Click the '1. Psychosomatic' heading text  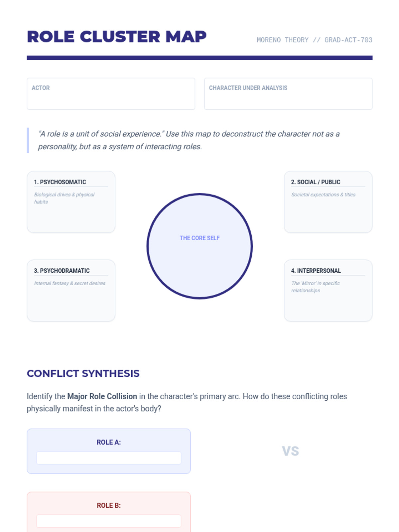tap(60, 182)
